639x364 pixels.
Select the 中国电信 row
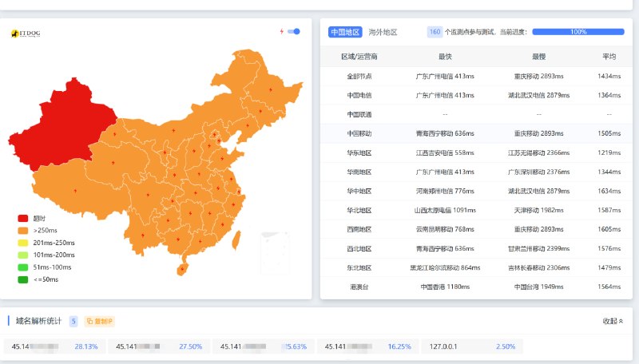(476, 95)
